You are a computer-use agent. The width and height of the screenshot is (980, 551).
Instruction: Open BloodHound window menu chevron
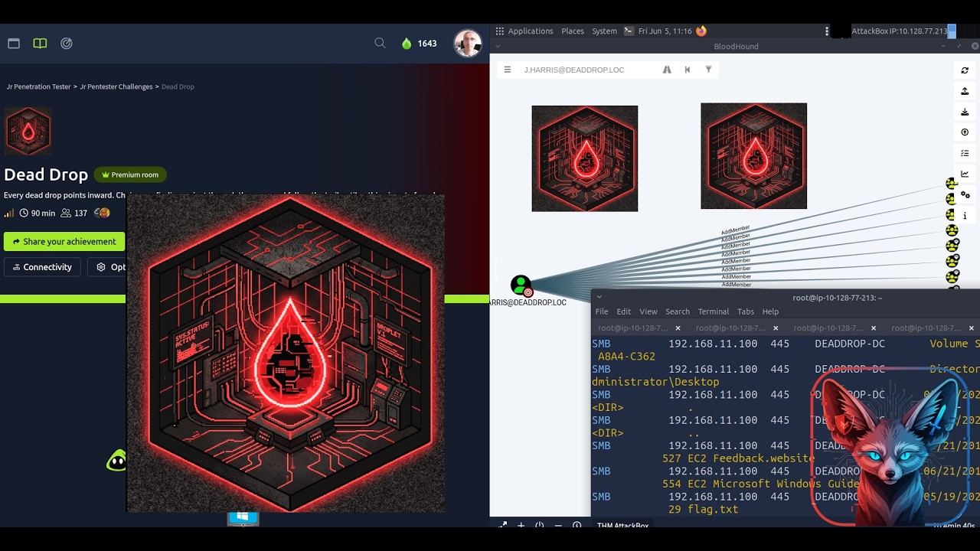[499, 47]
